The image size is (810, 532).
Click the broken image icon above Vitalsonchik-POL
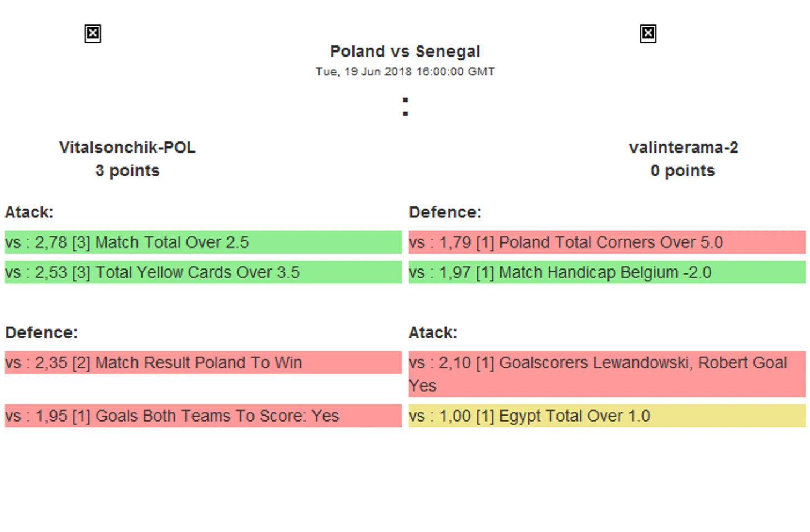93,34
